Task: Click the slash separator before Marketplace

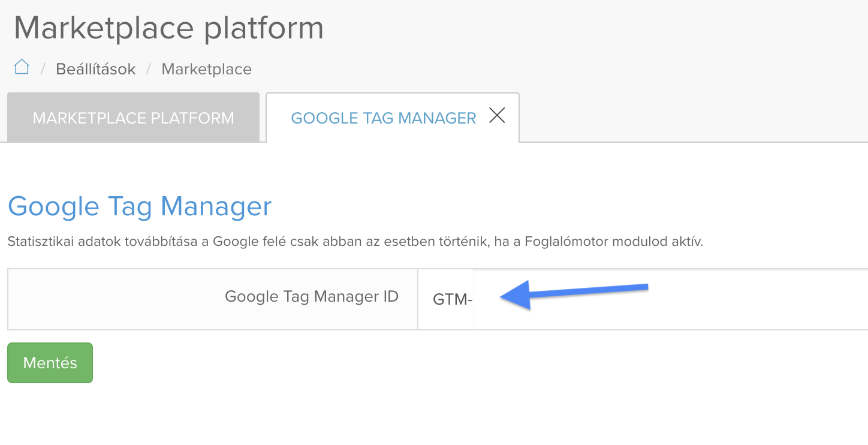Action: click(149, 70)
